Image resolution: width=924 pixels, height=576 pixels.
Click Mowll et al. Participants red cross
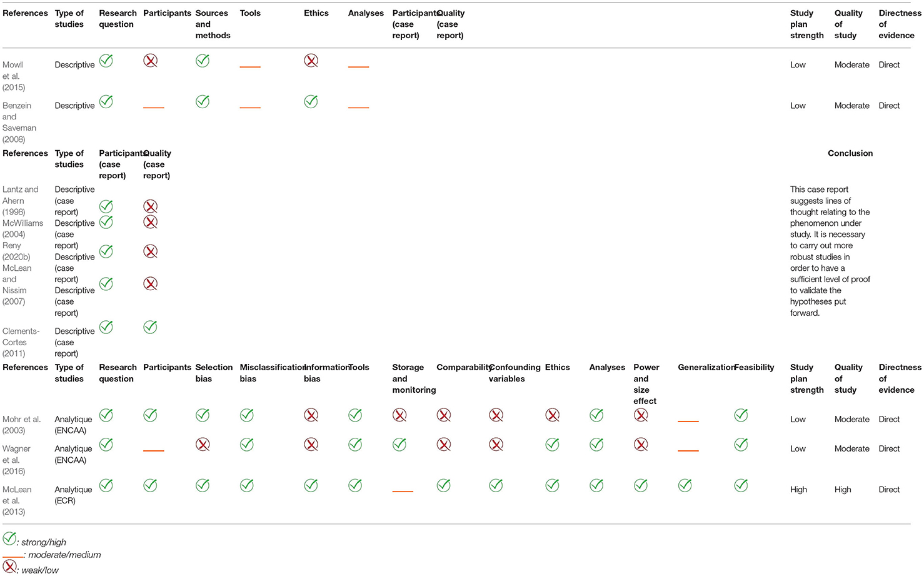(x=150, y=61)
